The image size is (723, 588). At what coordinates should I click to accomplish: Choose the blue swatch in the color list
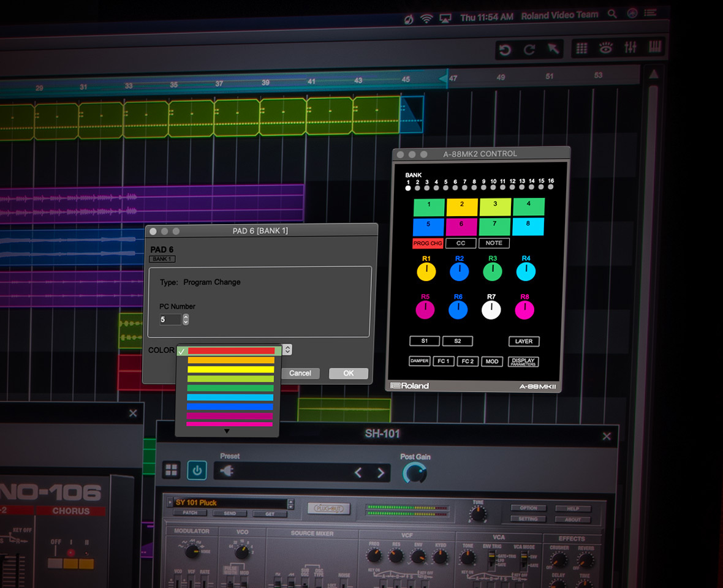coord(230,406)
